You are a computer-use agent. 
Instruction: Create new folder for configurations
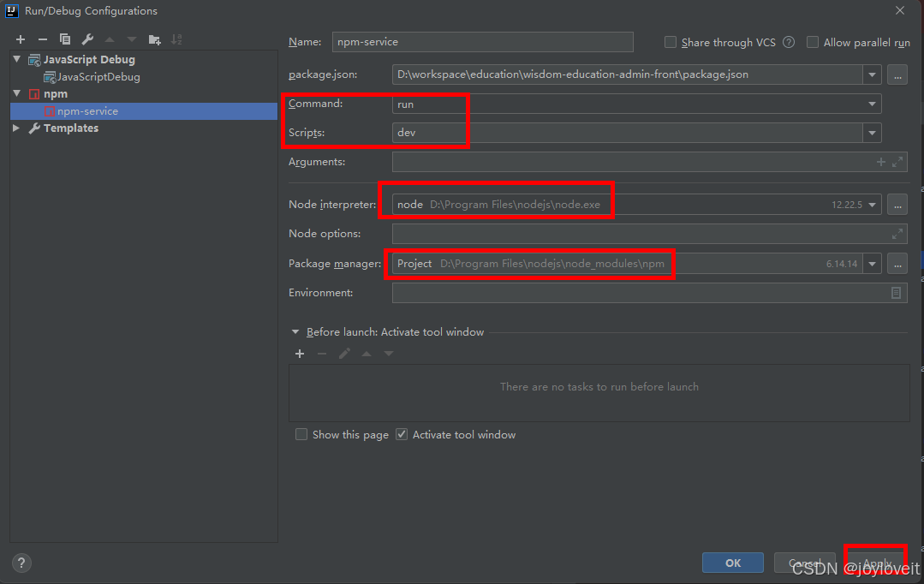154,39
